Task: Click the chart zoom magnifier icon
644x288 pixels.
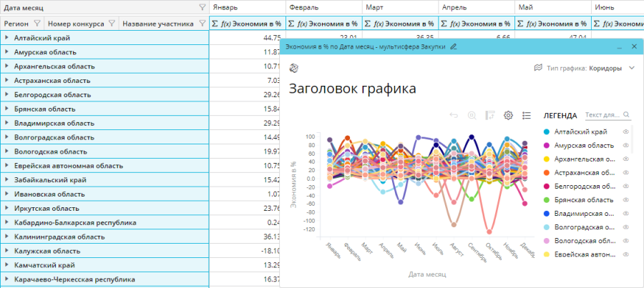Action: tap(472, 115)
